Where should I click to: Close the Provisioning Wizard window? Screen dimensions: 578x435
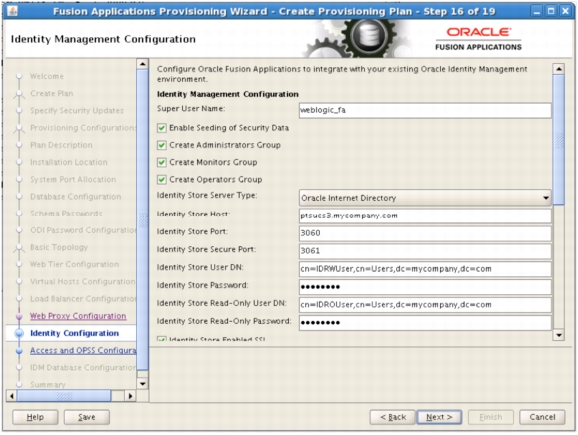[565, 11]
